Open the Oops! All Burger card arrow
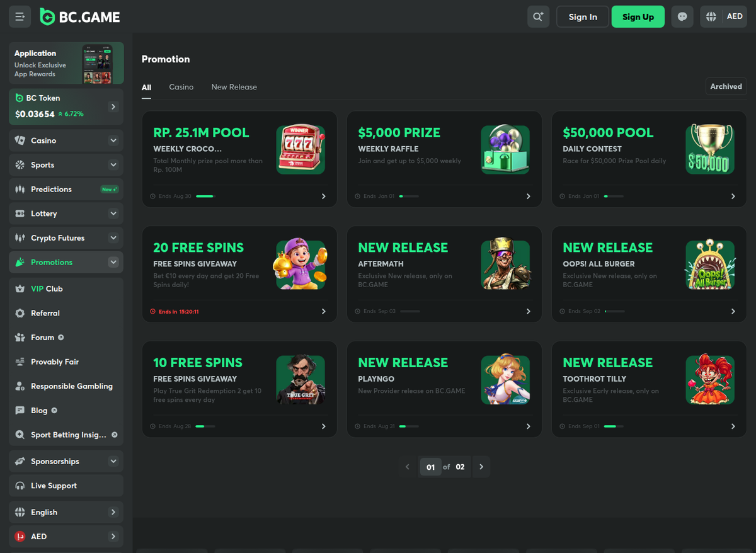Viewport: 756px width, 553px height. (x=733, y=311)
